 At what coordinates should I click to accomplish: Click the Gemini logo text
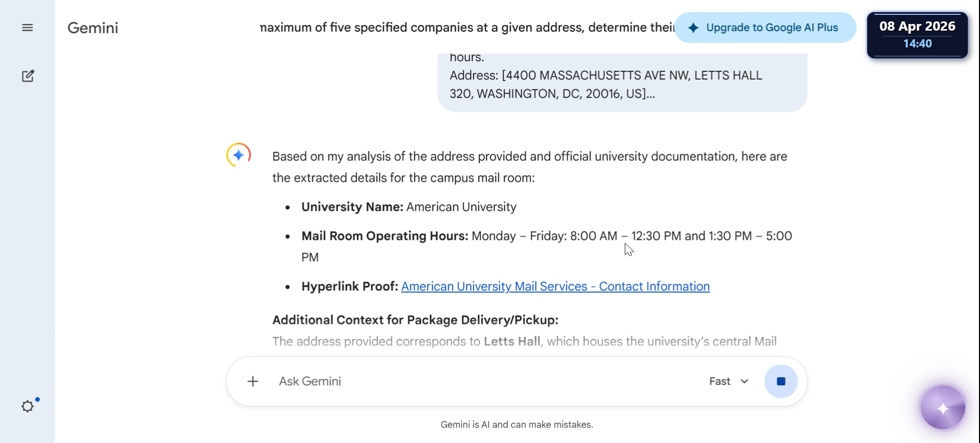click(93, 28)
